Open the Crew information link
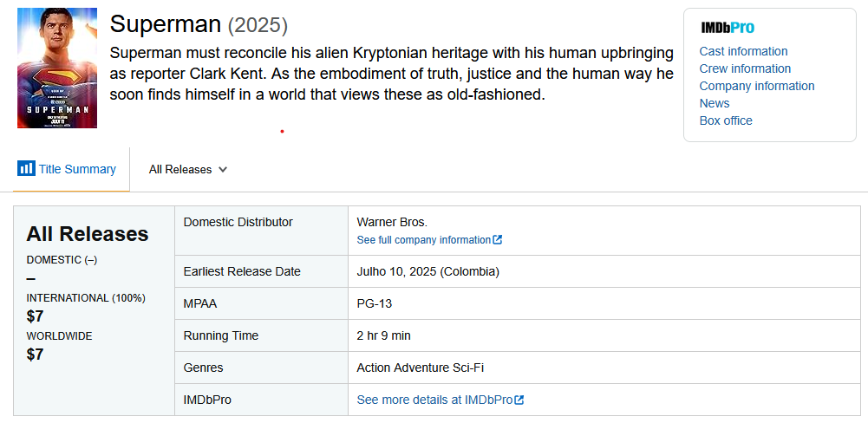868x423 pixels. [x=745, y=68]
